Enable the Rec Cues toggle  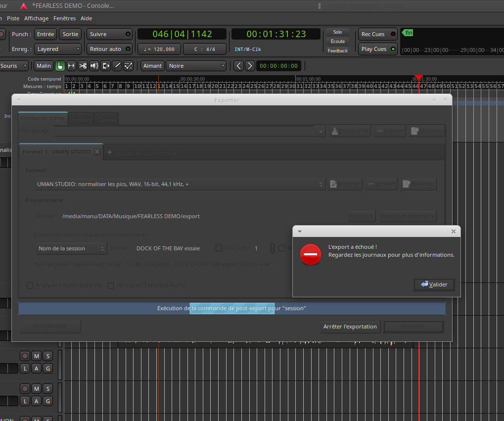point(378,34)
